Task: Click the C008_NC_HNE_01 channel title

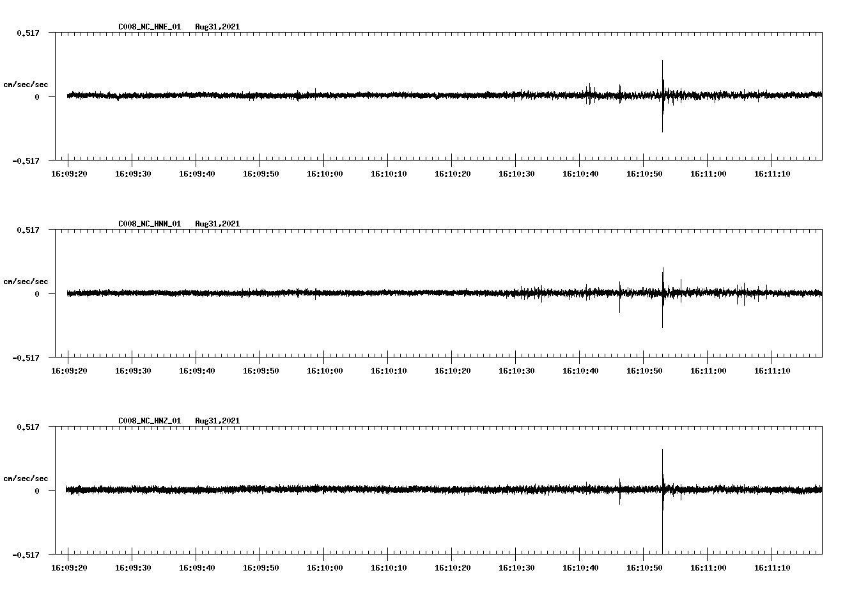Action: (150, 27)
